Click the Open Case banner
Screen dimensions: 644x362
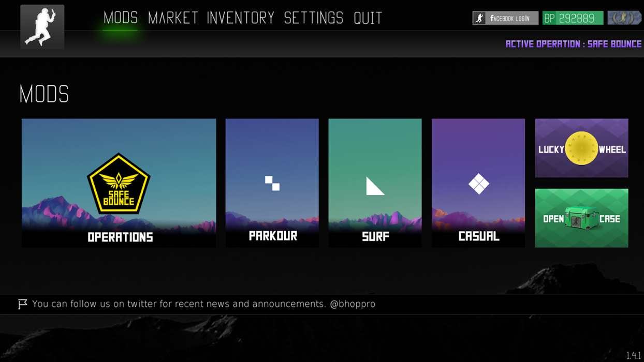[x=581, y=218]
